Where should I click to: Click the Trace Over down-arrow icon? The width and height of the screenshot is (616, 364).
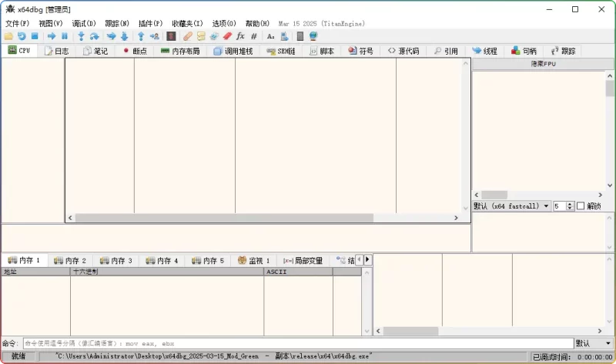click(125, 36)
